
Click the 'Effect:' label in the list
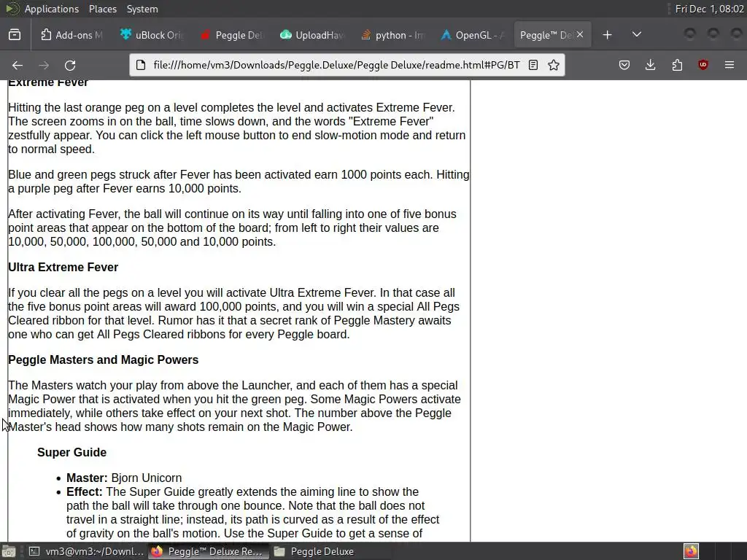[85, 491]
